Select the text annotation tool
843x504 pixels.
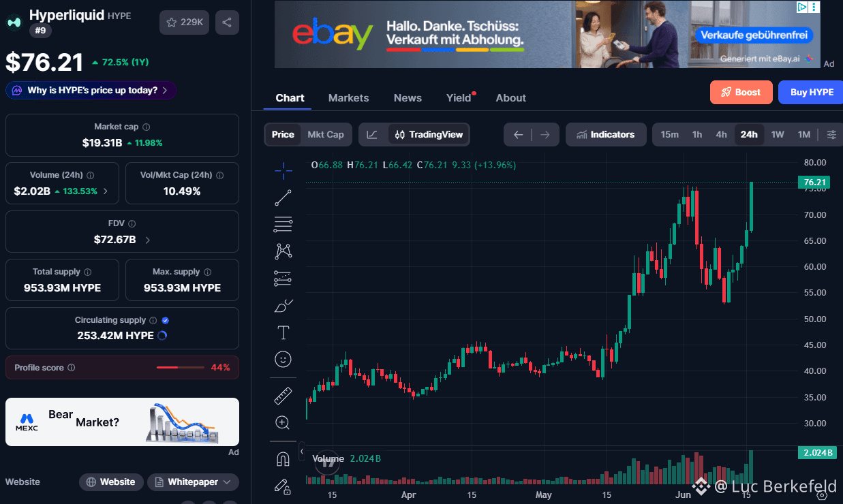click(x=283, y=332)
